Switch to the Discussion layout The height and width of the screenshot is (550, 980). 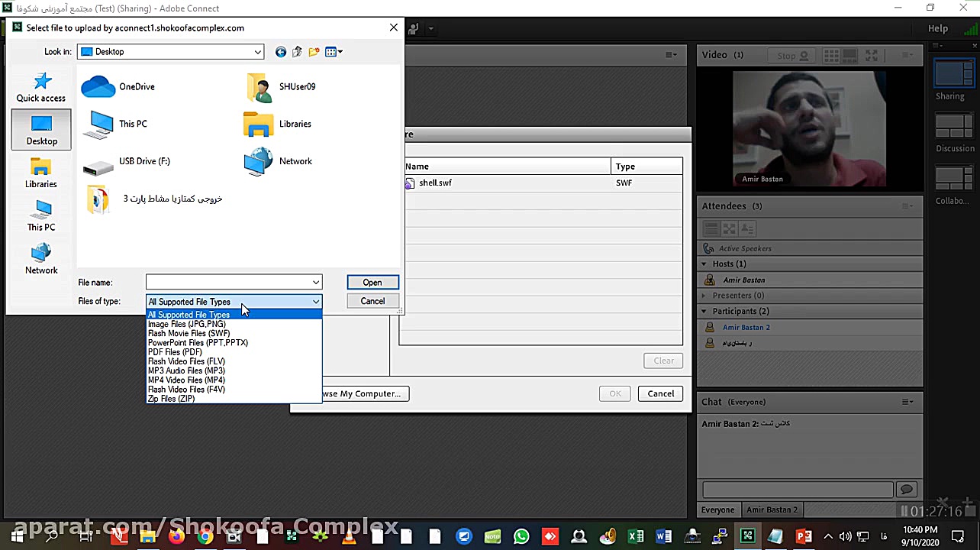954,133
